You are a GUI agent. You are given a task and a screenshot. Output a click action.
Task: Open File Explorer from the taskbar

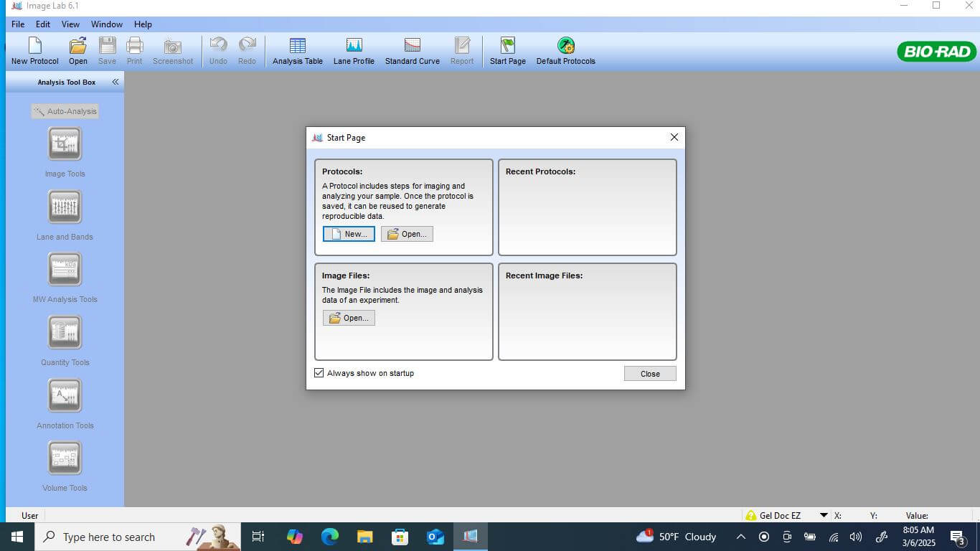(x=365, y=537)
